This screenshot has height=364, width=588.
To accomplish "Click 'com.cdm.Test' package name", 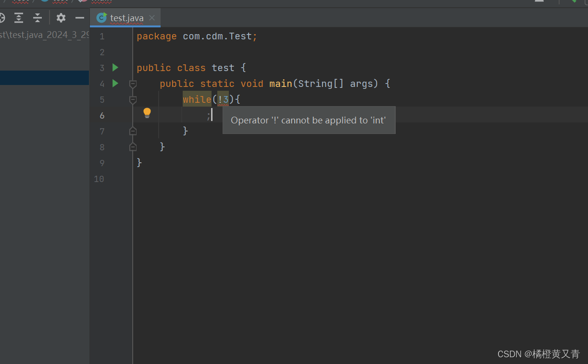I will pos(217,36).
